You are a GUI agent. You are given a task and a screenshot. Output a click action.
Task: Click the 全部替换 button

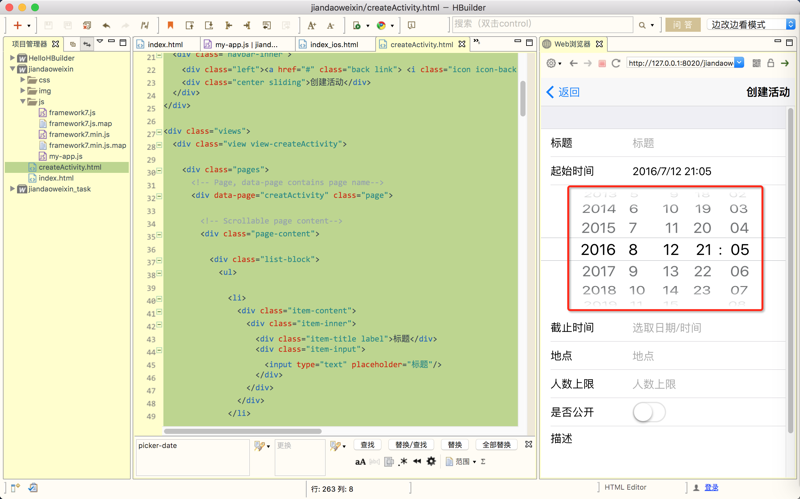[496, 445]
